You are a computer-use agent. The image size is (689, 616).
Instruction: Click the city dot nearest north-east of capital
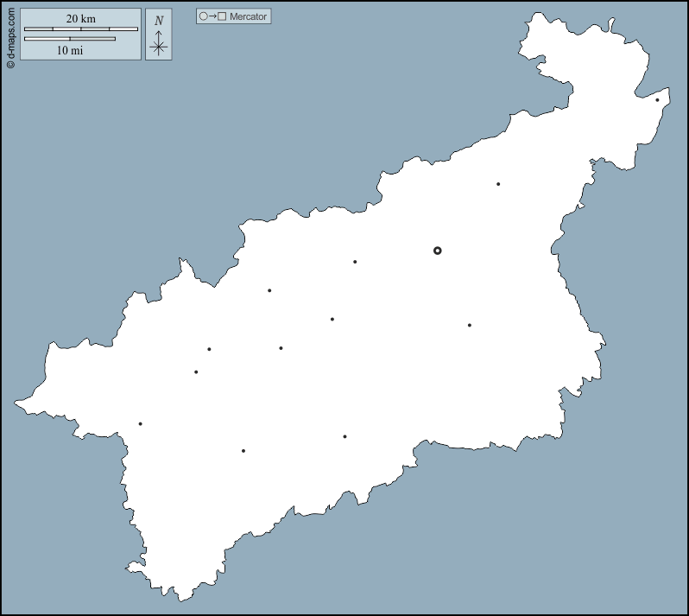tap(497, 184)
